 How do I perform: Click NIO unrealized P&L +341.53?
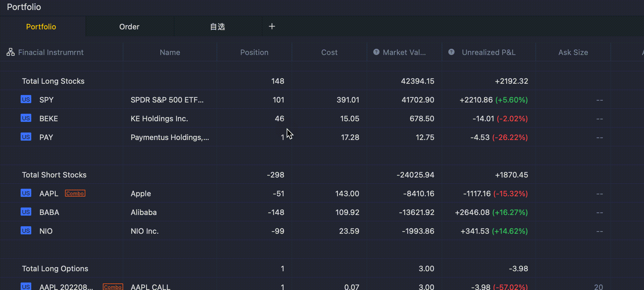475,231
